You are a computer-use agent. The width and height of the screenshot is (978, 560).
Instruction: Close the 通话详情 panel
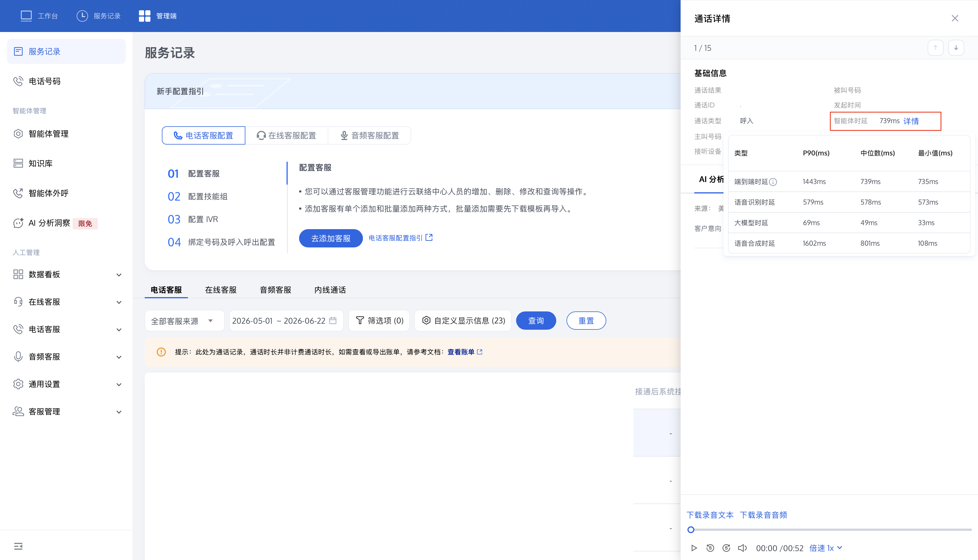click(x=955, y=19)
